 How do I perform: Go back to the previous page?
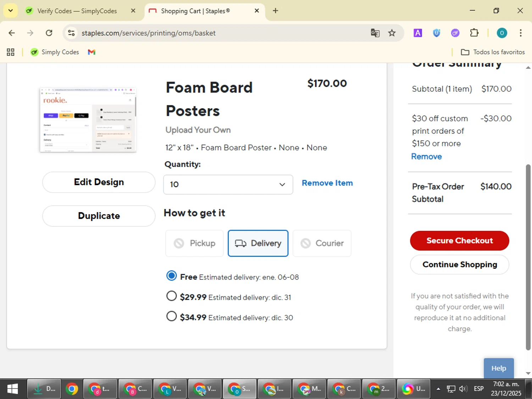tap(12, 33)
